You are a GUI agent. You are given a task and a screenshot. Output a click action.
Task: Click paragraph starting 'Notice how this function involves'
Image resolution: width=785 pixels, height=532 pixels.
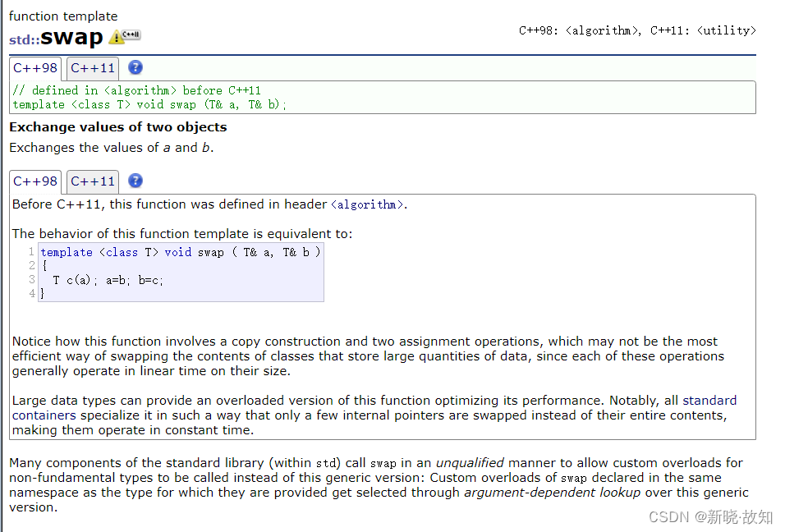pyautogui.click(x=368, y=356)
